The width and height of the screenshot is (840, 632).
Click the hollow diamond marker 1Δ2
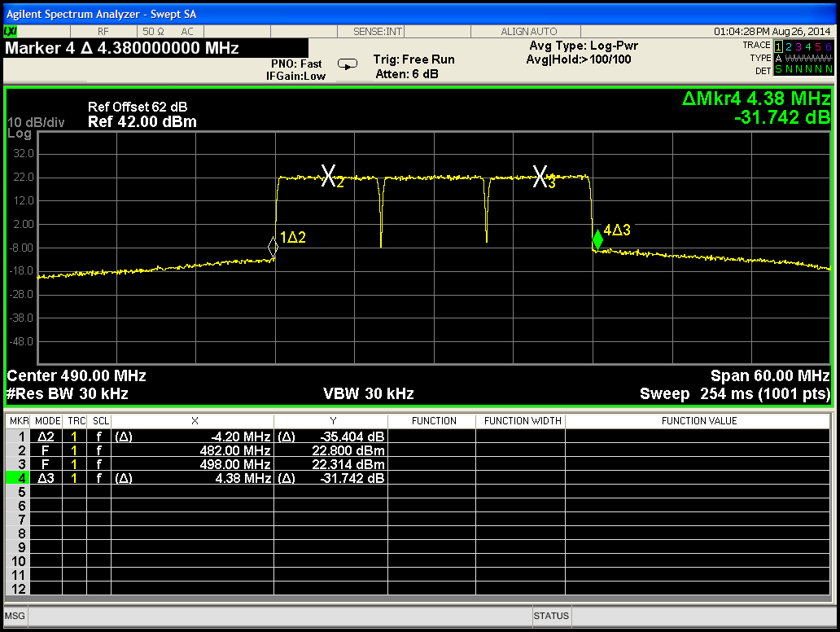point(273,247)
